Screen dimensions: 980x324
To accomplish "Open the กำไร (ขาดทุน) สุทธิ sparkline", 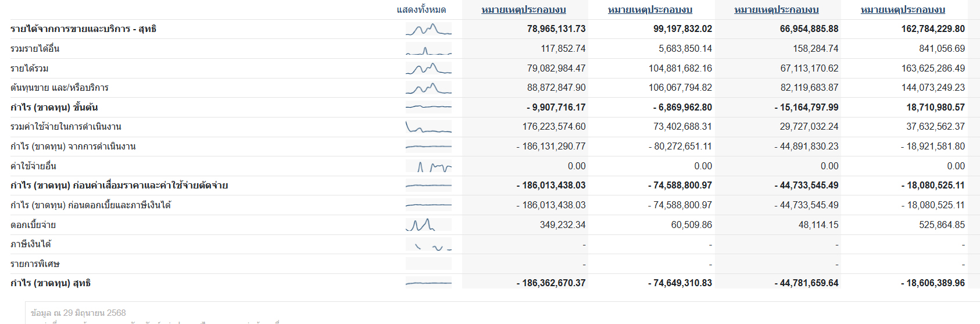I will [428, 283].
